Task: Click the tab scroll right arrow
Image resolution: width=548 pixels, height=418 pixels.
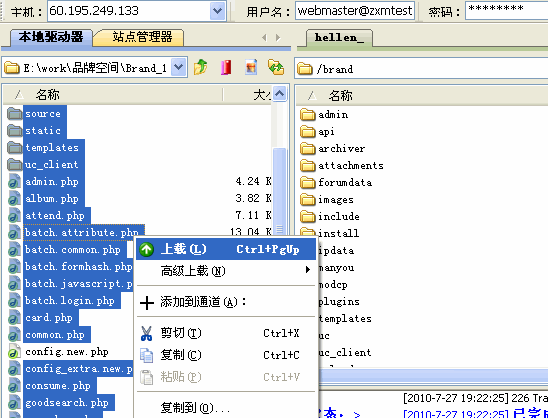Action: [x=278, y=37]
